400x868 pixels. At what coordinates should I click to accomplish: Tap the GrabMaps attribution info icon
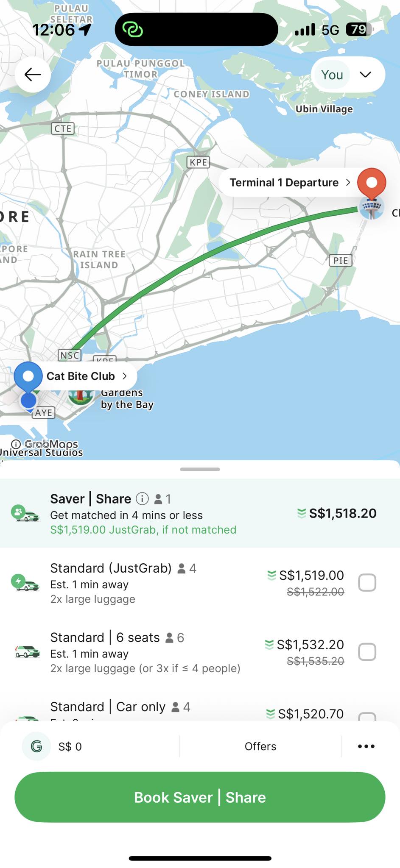tap(16, 444)
